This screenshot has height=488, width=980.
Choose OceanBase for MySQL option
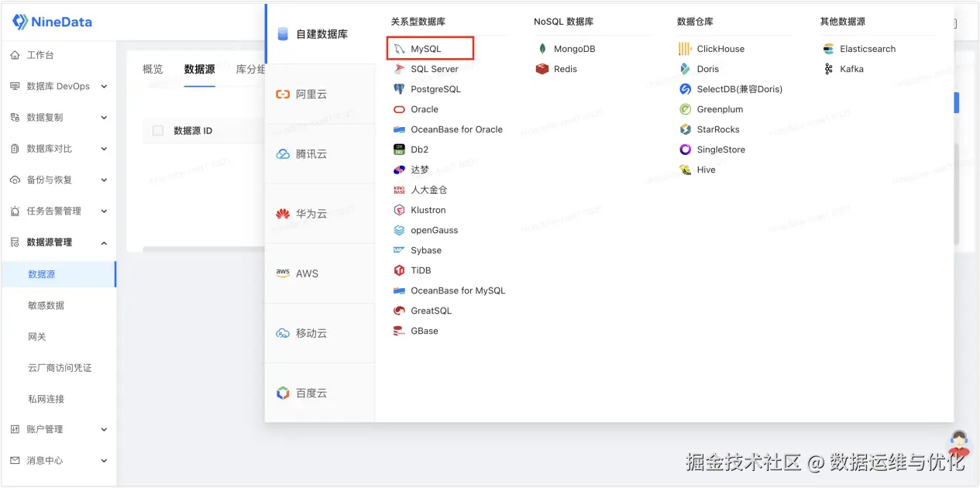point(449,290)
